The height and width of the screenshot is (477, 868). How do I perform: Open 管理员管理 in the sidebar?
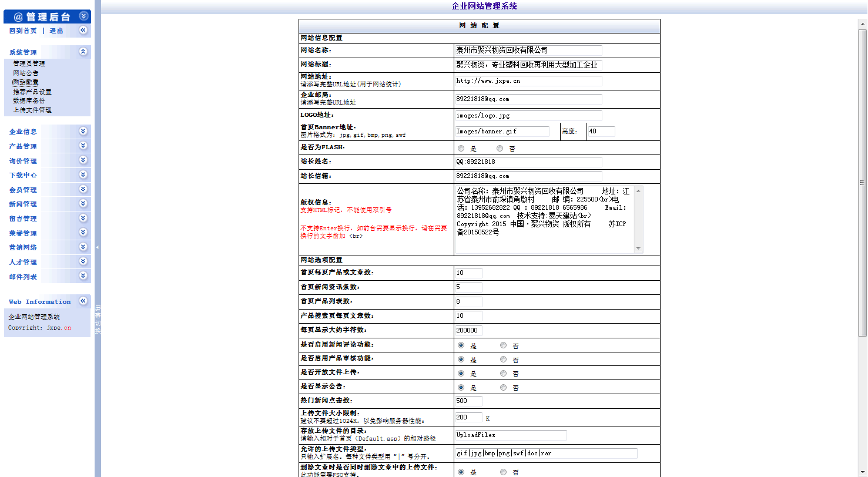(29, 63)
